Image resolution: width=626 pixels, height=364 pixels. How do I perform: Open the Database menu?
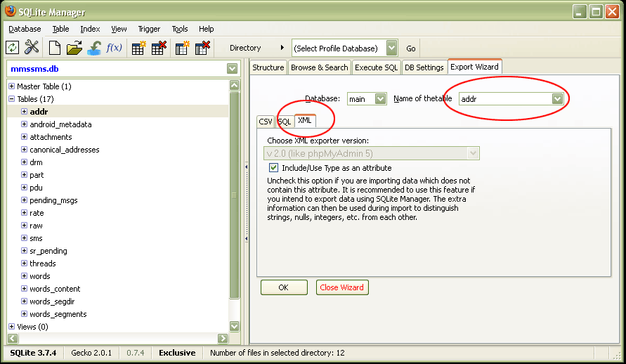[x=25, y=29]
